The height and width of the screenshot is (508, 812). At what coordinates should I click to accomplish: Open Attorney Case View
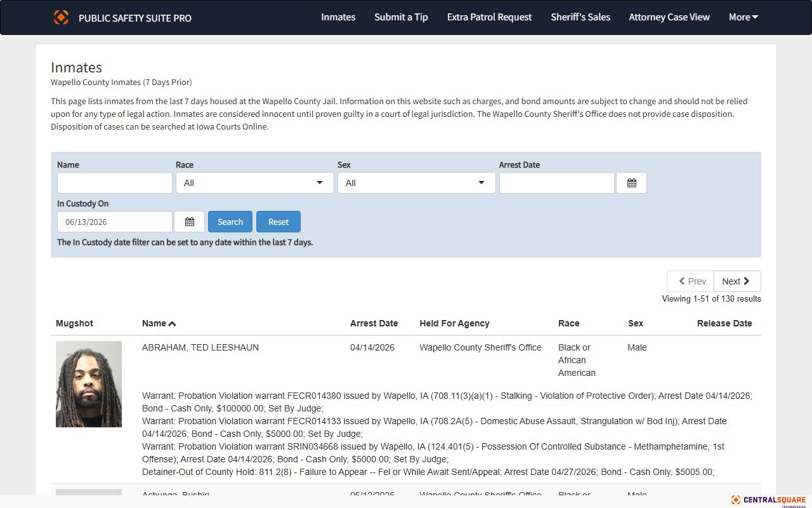pos(669,17)
